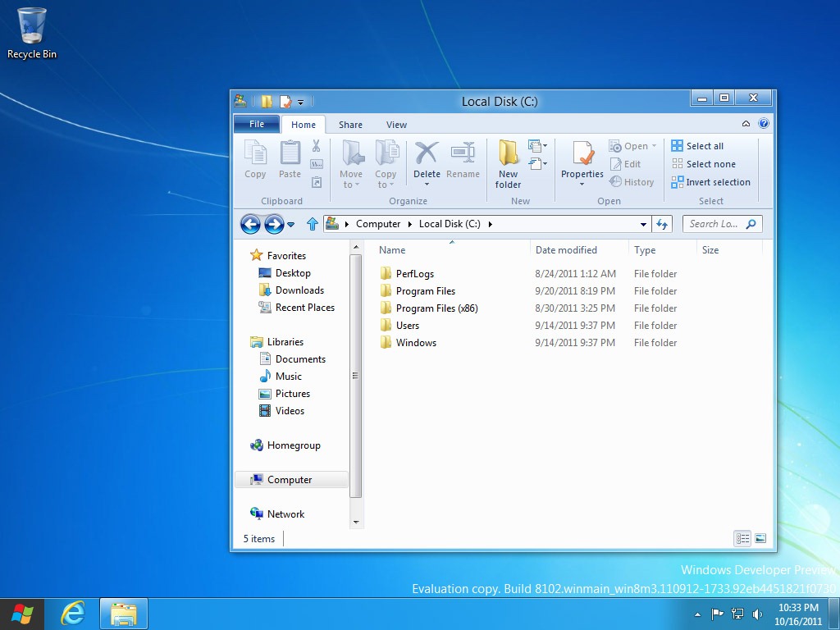The image size is (840, 630).
Task: Refresh the folder via address bar button
Action: 662,224
